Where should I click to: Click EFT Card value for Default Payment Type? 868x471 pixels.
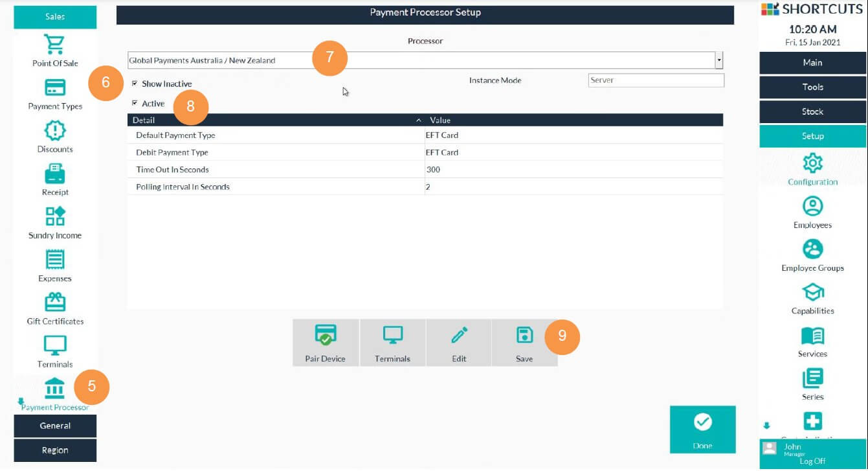coord(442,135)
